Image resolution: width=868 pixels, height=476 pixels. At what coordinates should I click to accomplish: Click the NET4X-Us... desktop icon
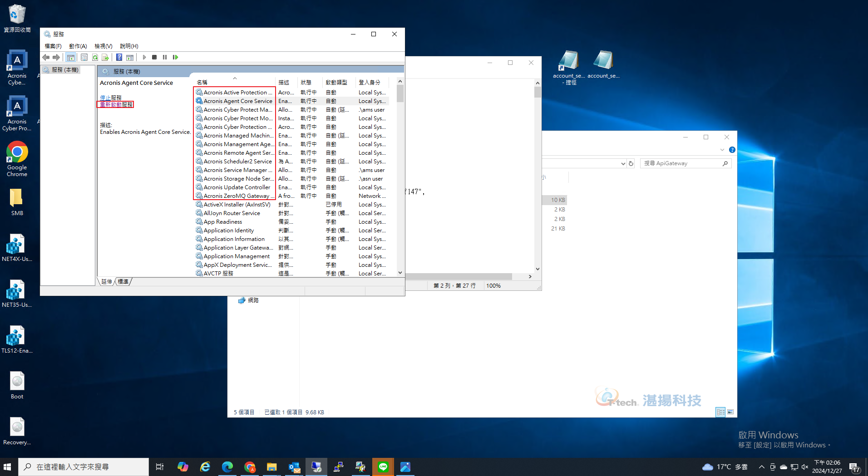pos(17,248)
